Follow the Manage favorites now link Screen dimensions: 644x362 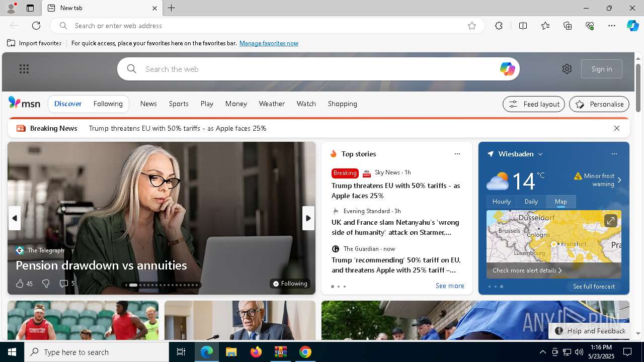point(269,43)
